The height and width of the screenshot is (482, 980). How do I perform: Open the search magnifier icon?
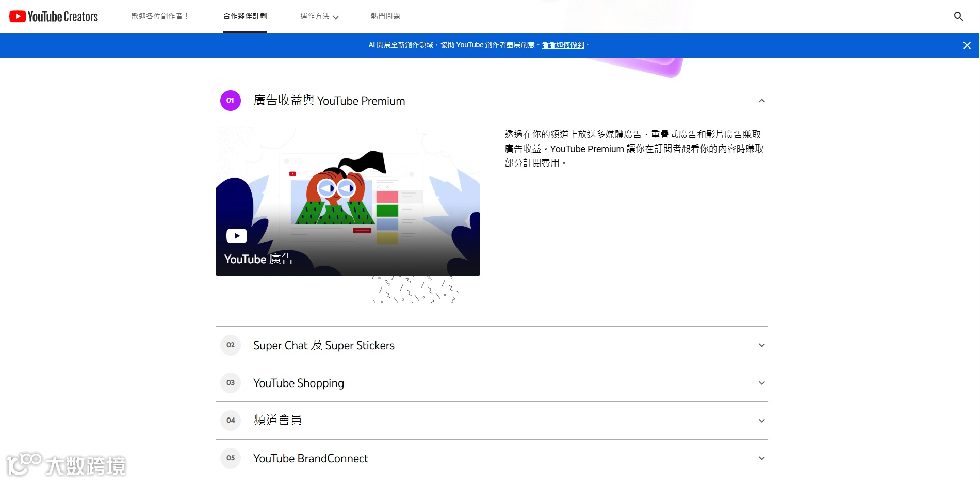pos(958,17)
